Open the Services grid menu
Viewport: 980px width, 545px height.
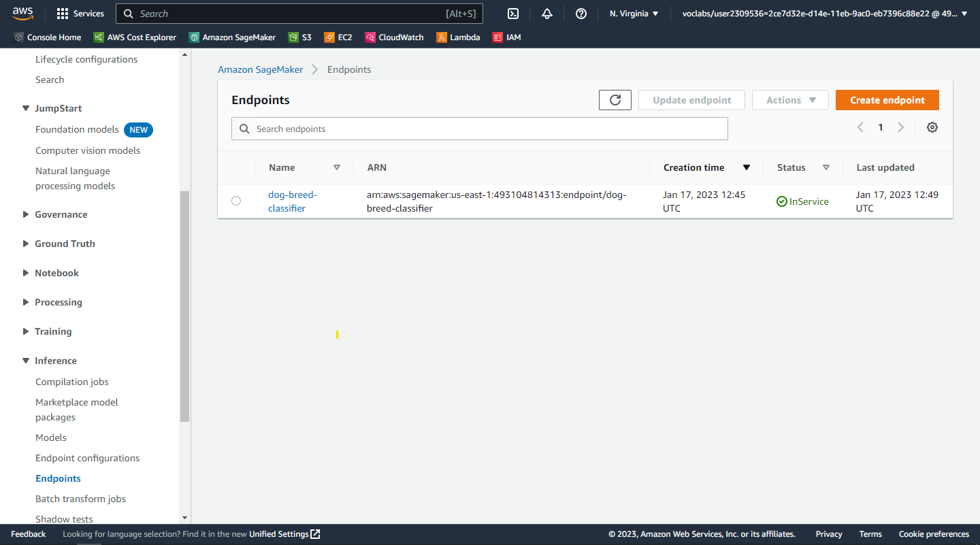(80, 14)
